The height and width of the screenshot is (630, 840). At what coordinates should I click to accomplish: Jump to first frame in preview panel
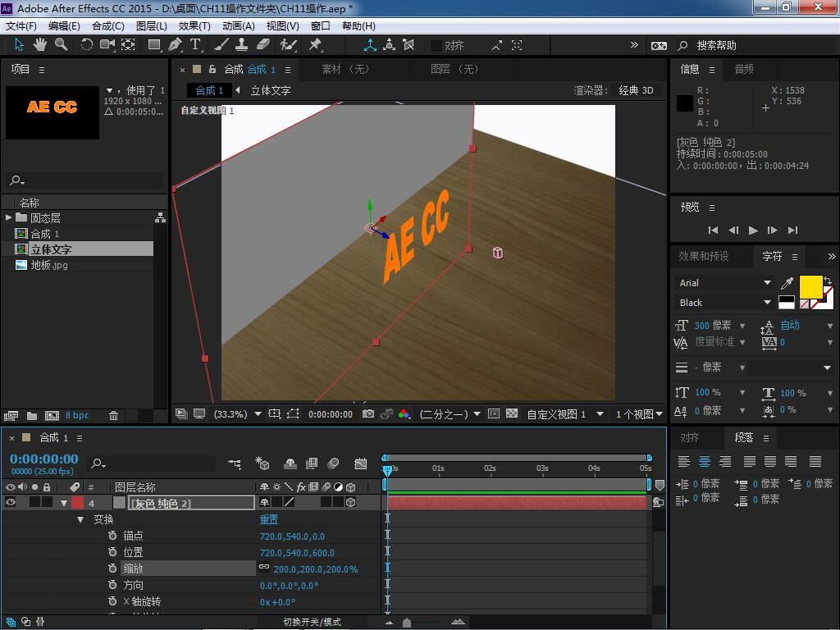click(x=713, y=231)
